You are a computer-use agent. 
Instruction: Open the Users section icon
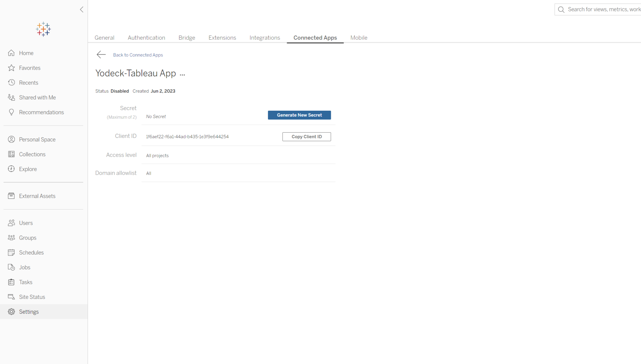click(x=12, y=223)
